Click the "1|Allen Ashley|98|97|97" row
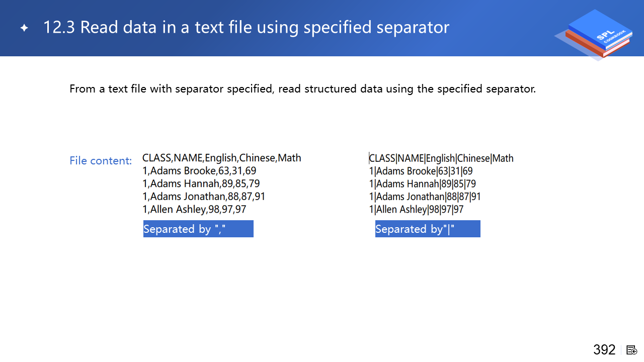The width and height of the screenshot is (644, 362). click(x=416, y=210)
